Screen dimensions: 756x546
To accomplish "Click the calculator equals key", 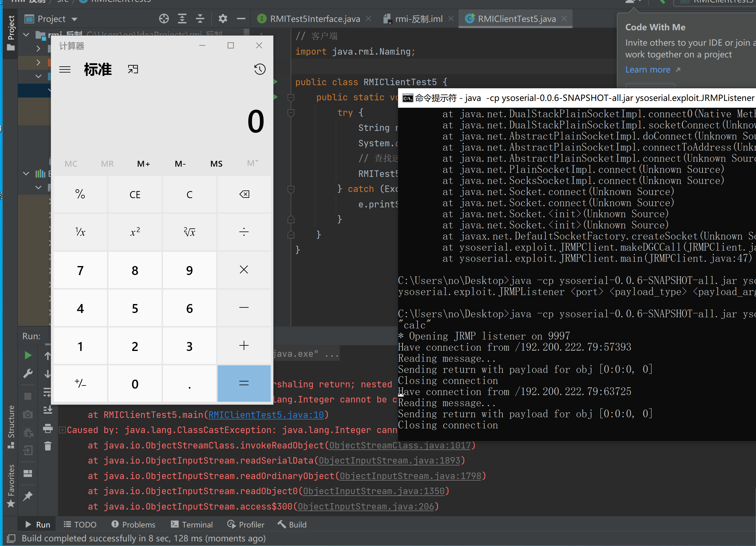I will pos(244,384).
